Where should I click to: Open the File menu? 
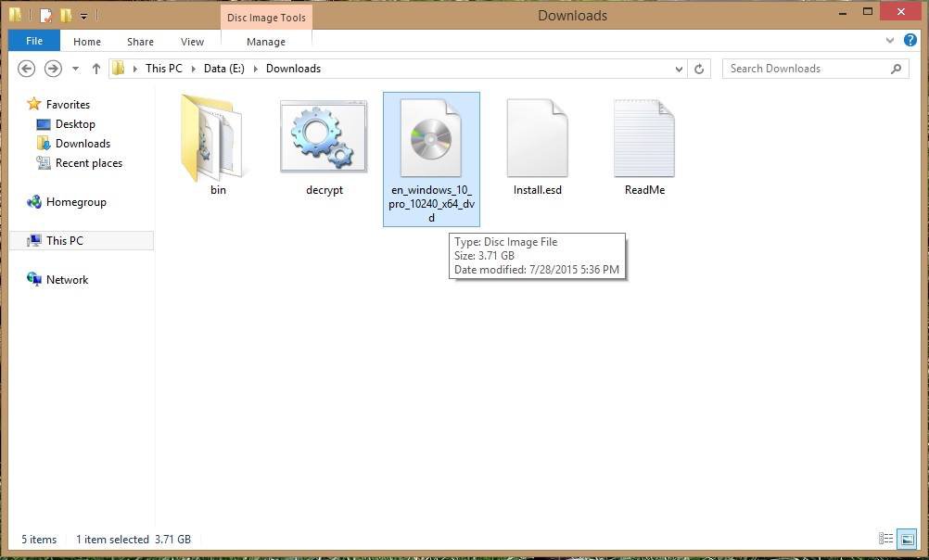(x=34, y=41)
